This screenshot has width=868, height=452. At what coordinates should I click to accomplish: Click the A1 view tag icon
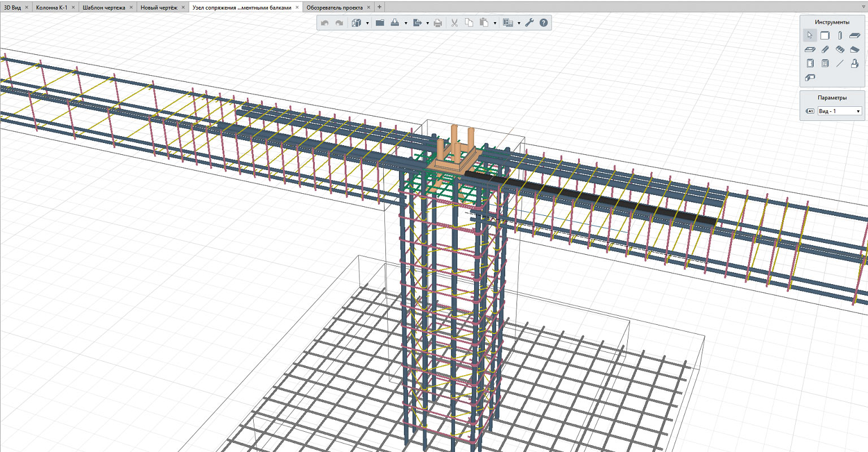[810, 111]
